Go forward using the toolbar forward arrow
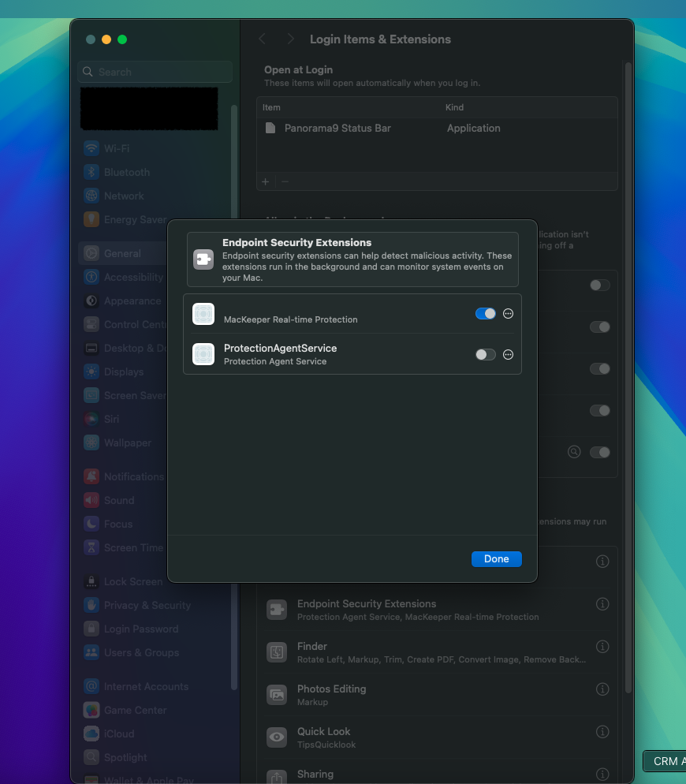This screenshot has width=686, height=784. pyautogui.click(x=290, y=39)
